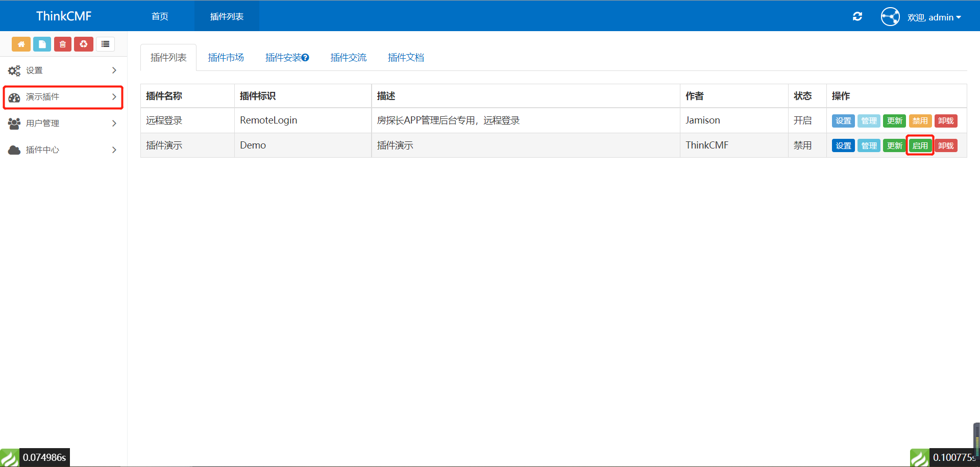Open the circular avatar icon next to admin

(890, 16)
